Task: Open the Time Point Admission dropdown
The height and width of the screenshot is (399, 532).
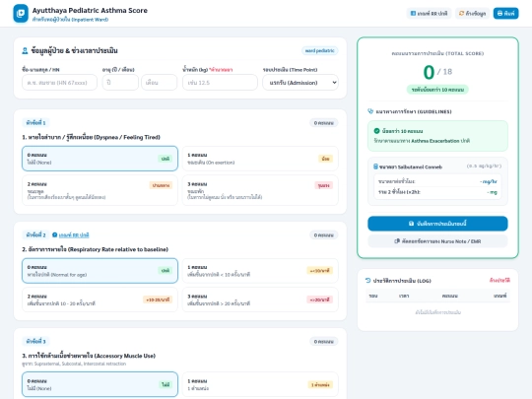Action: point(300,83)
